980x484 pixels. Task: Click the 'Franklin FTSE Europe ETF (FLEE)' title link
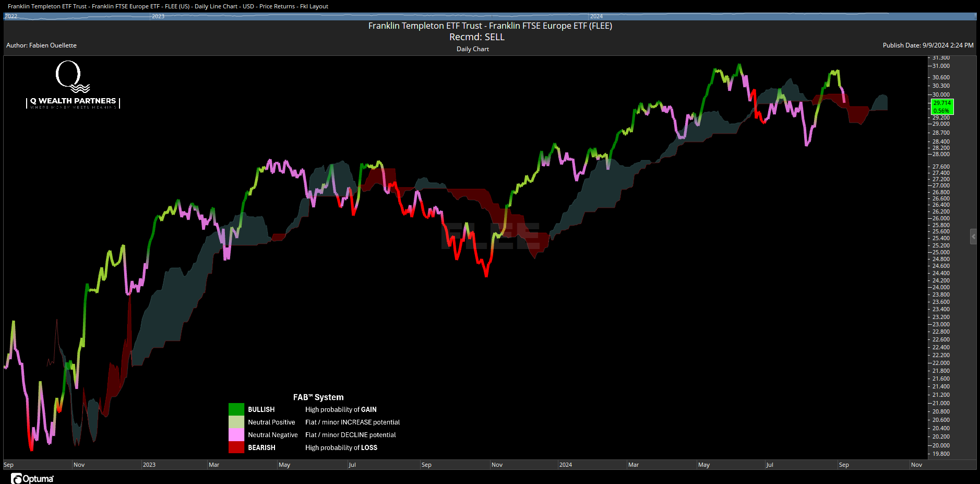[x=490, y=25]
